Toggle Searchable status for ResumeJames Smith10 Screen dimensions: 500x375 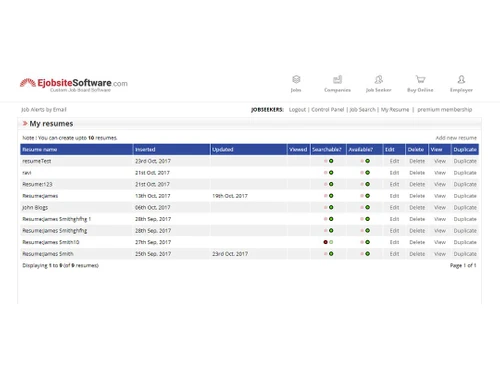point(328,242)
